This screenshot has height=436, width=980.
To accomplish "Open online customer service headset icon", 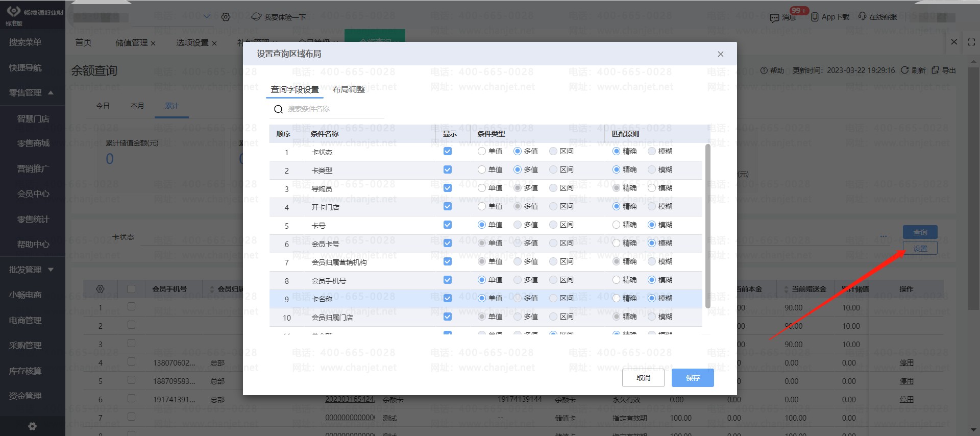I will [x=862, y=16].
